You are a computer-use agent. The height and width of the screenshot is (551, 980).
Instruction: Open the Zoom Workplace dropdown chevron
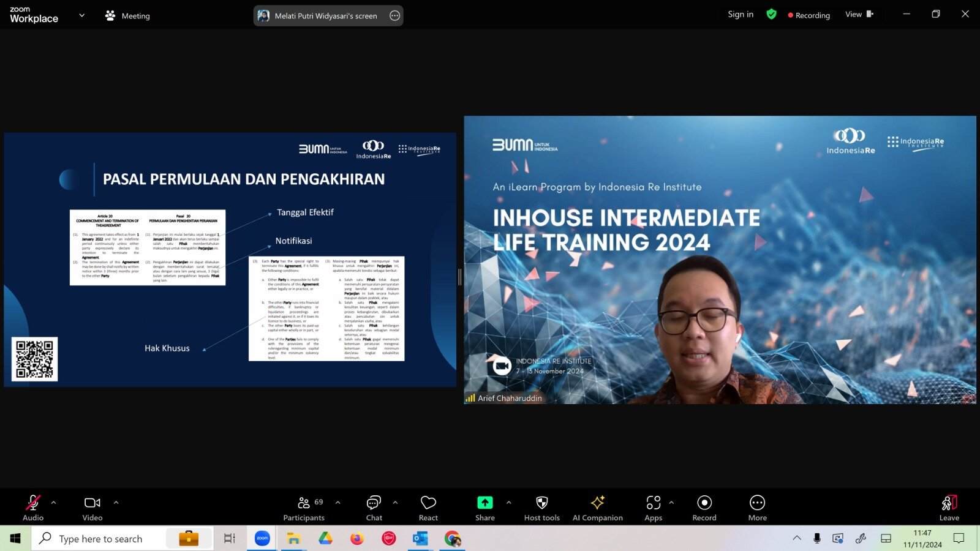click(x=82, y=15)
